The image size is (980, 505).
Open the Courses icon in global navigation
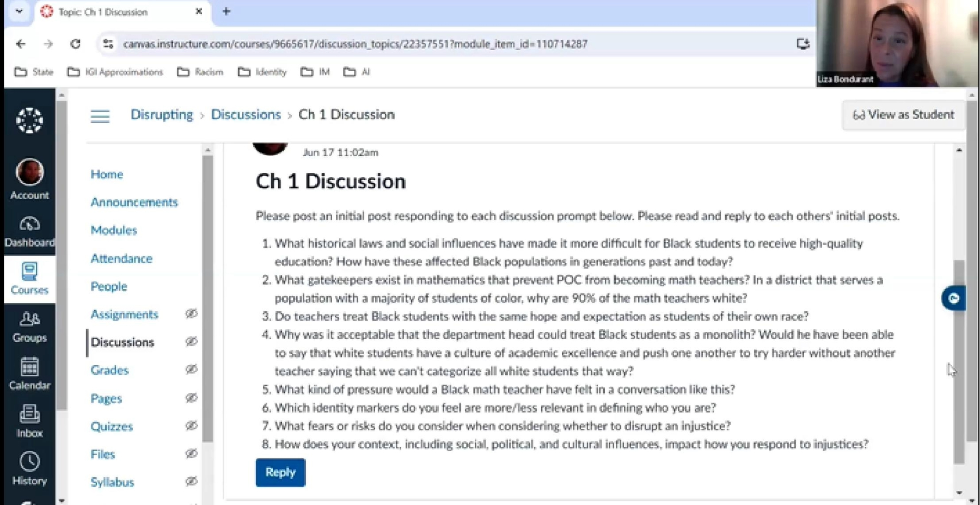[x=29, y=271]
